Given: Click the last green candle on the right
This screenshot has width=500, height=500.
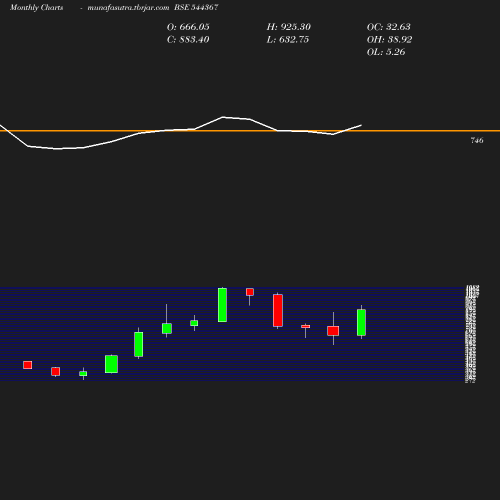Looking at the screenshot, I should tap(361, 322).
